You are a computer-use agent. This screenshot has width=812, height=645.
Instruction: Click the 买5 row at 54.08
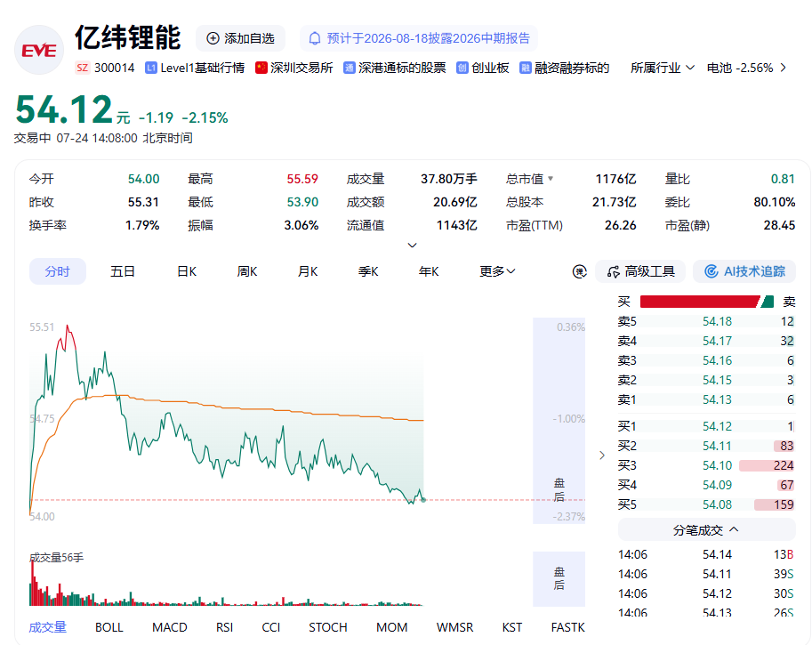pos(706,504)
